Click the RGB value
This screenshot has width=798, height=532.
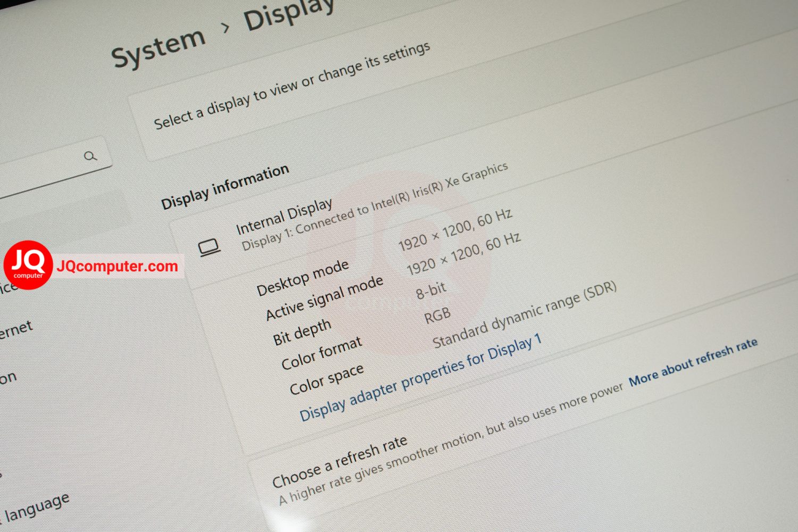437,315
